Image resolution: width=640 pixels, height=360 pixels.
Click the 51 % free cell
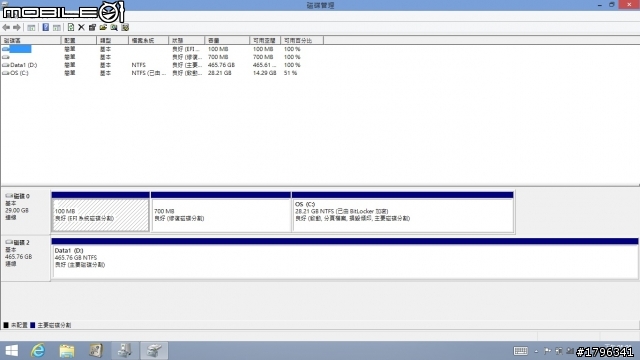pyautogui.click(x=291, y=73)
